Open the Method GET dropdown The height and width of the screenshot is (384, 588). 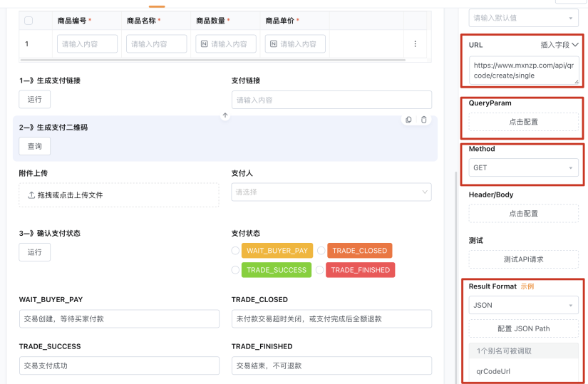tap(524, 167)
